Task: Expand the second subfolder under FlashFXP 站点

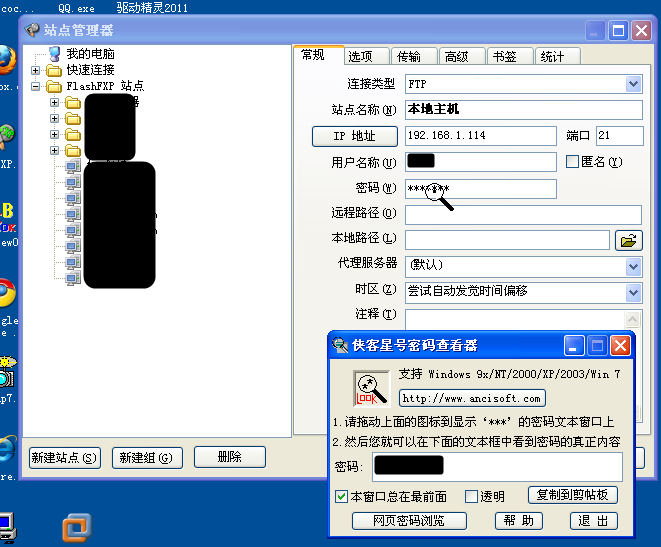Action: pyautogui.click(x=54, y=118)
